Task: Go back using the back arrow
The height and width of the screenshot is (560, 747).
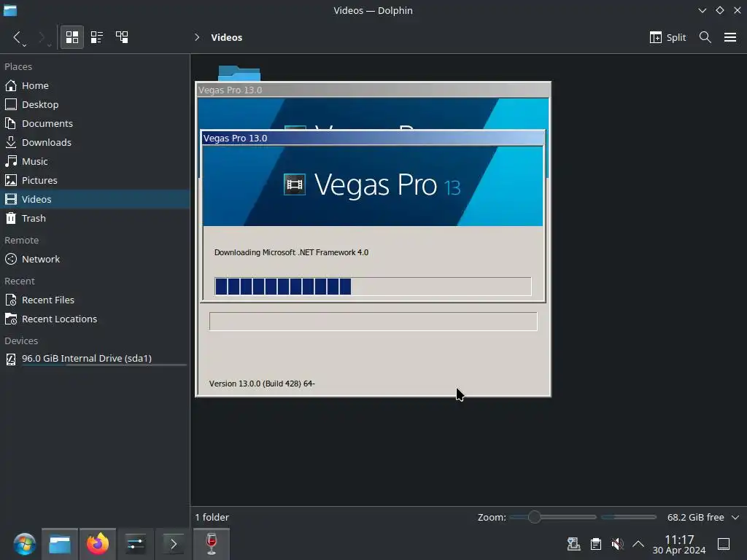Action: (17, 37)
